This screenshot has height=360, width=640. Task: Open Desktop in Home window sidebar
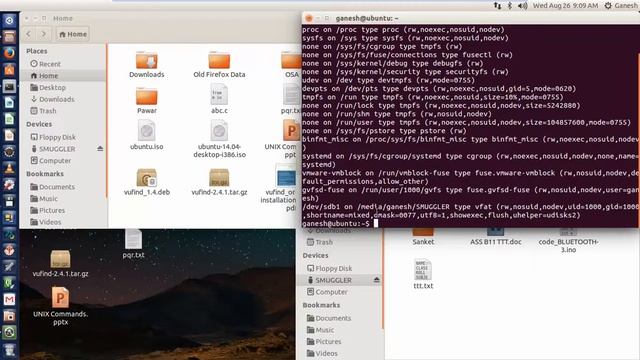(48, 87)
